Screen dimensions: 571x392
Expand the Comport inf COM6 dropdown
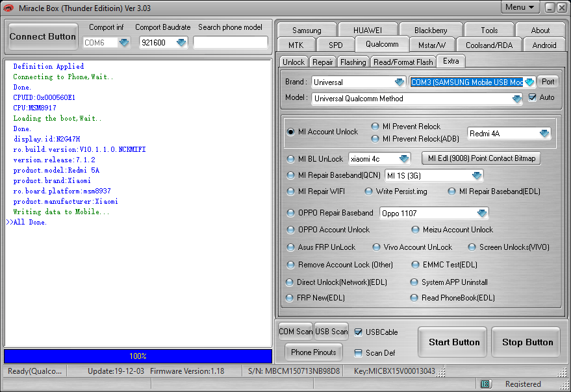124,43
